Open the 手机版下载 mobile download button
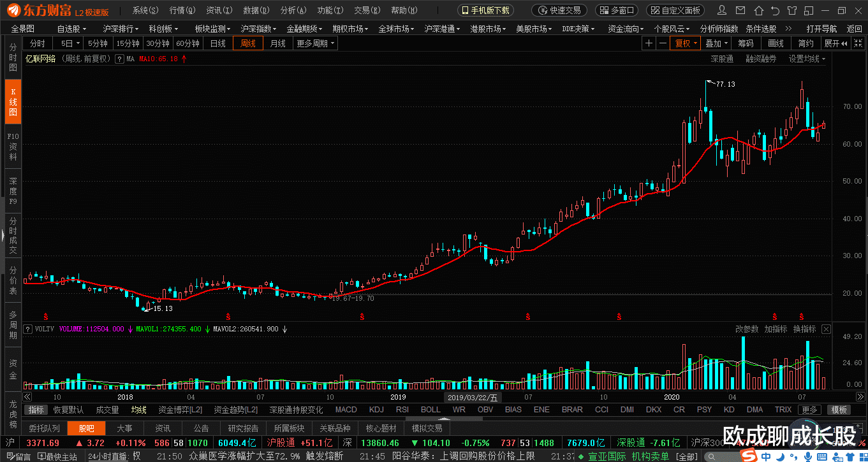This screenshot has height=462, width=868. (x=487, y=10)
